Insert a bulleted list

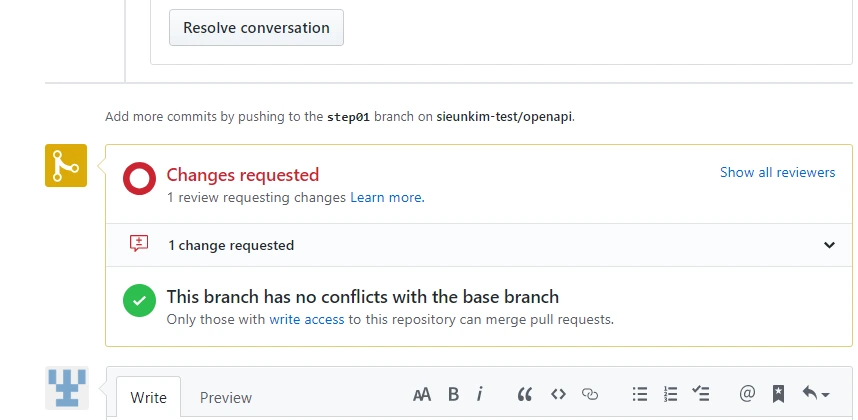click(x=640, y=395)
